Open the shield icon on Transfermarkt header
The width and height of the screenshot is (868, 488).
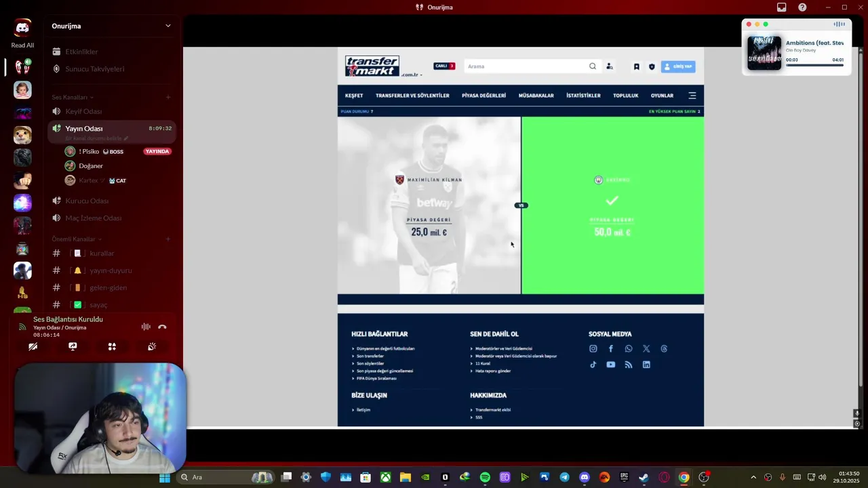click(652, 66)
